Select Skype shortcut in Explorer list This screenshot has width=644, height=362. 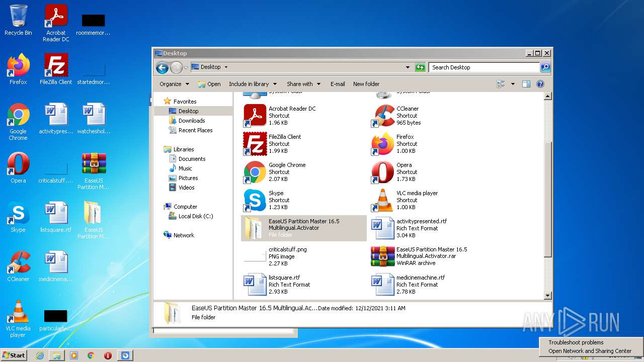click(304, 200)
